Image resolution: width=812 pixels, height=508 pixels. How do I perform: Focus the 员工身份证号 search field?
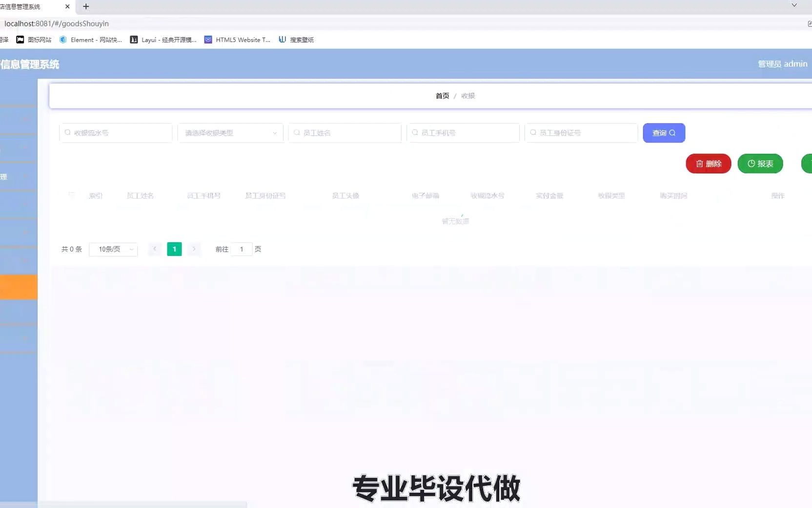click(x=581, y=133)
